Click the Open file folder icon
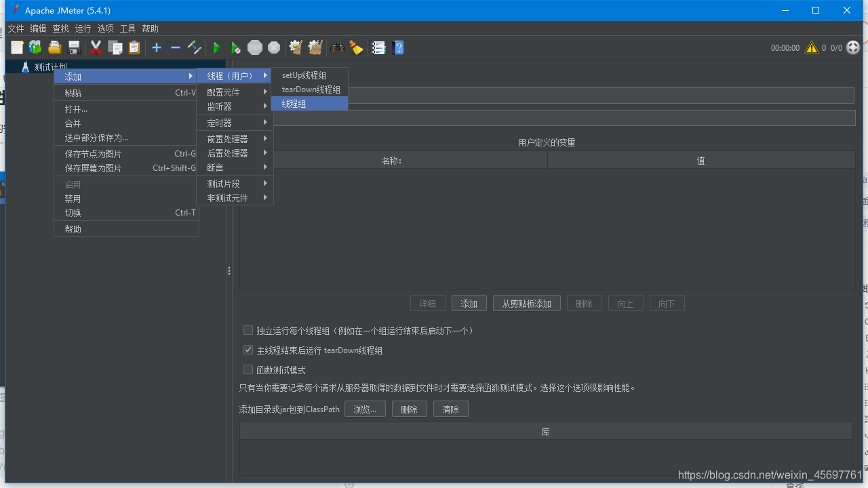The height and width of the screenshot is (488, 868). [55, 47]
